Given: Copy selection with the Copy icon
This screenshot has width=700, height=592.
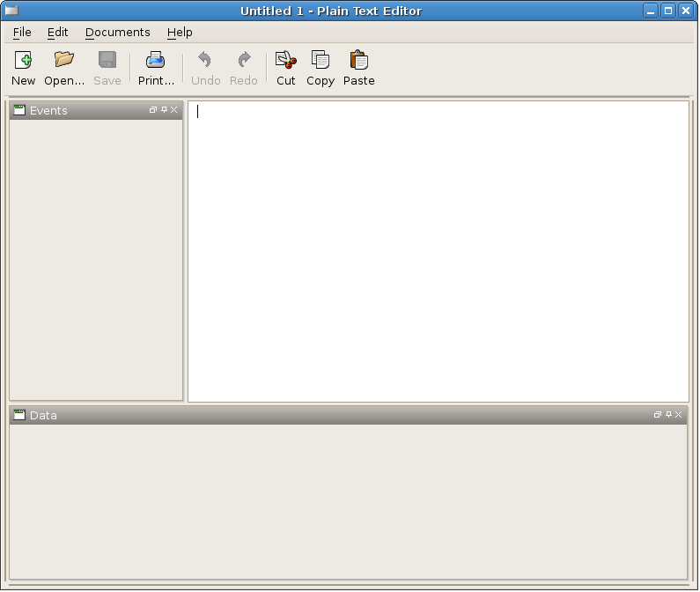Looking at the screenshot, I should tap(321, 59).
